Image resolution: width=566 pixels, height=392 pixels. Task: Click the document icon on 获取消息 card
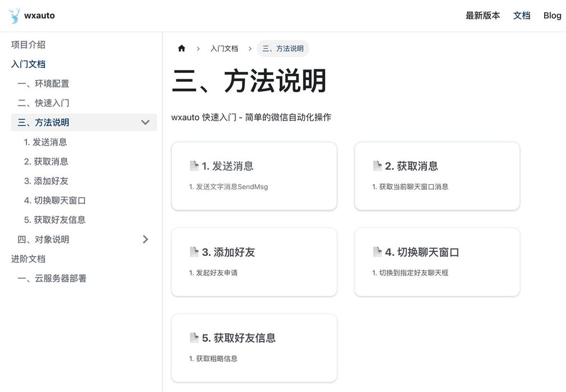coord(377,166)
